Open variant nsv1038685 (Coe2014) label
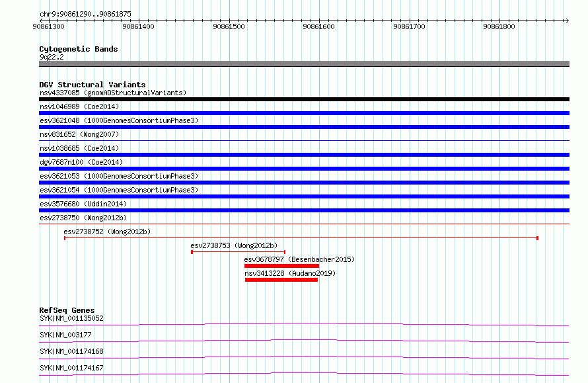The height and width of the screenshot is (383, 588). pos(79,148)
